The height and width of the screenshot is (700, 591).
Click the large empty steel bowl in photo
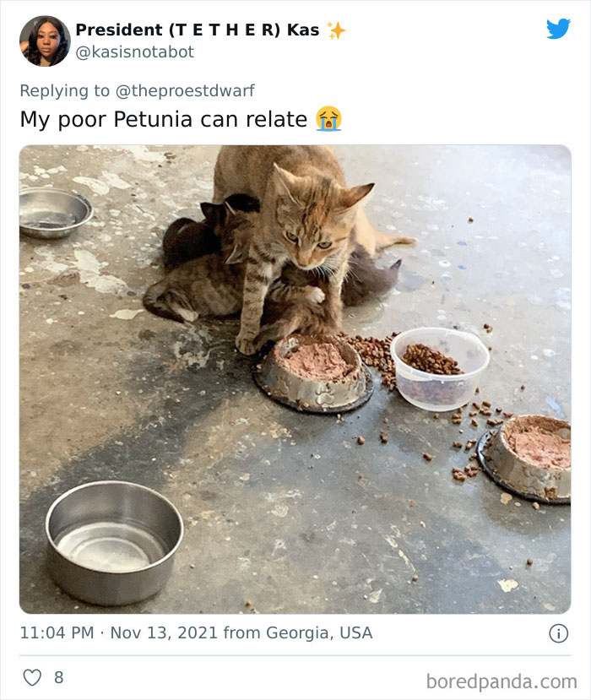(114, 542)
